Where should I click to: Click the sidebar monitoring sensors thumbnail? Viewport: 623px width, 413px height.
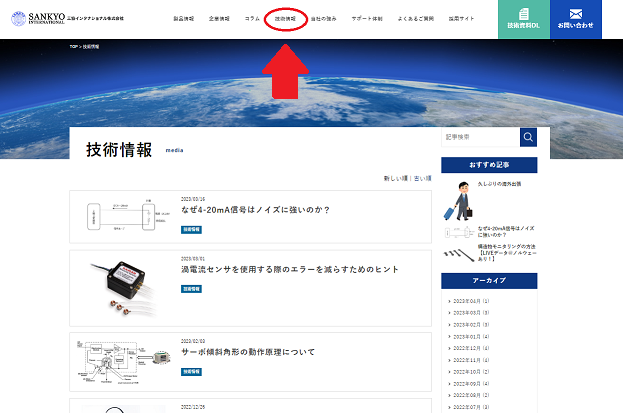tap(459, 254)
